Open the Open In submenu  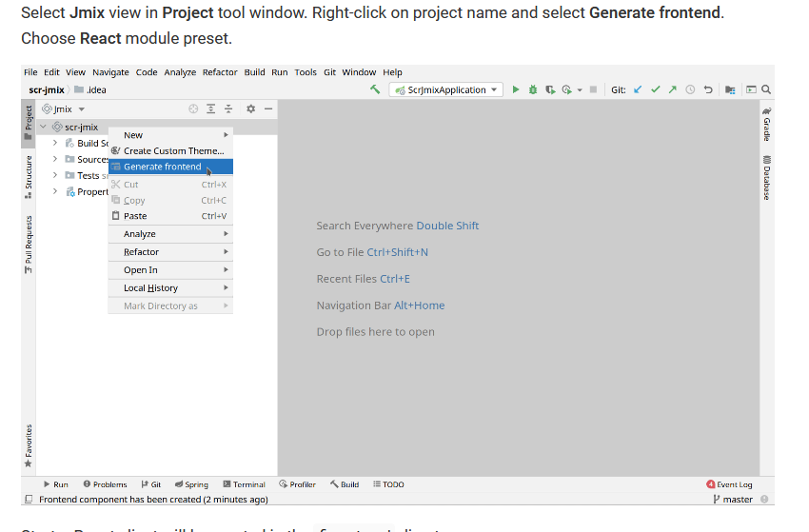[x=170, y=270]
